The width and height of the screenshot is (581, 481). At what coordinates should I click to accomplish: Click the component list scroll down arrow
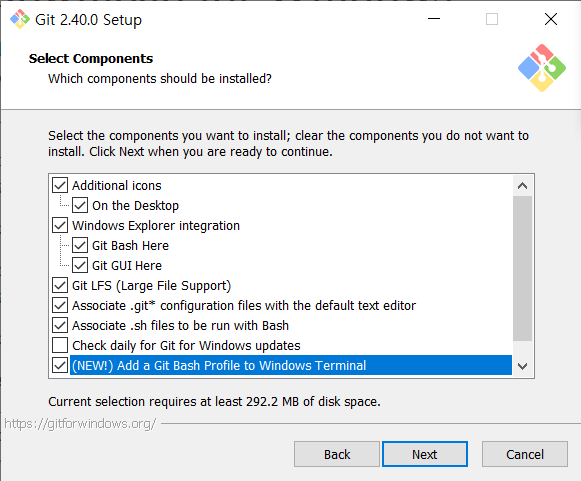click(522, 366)
